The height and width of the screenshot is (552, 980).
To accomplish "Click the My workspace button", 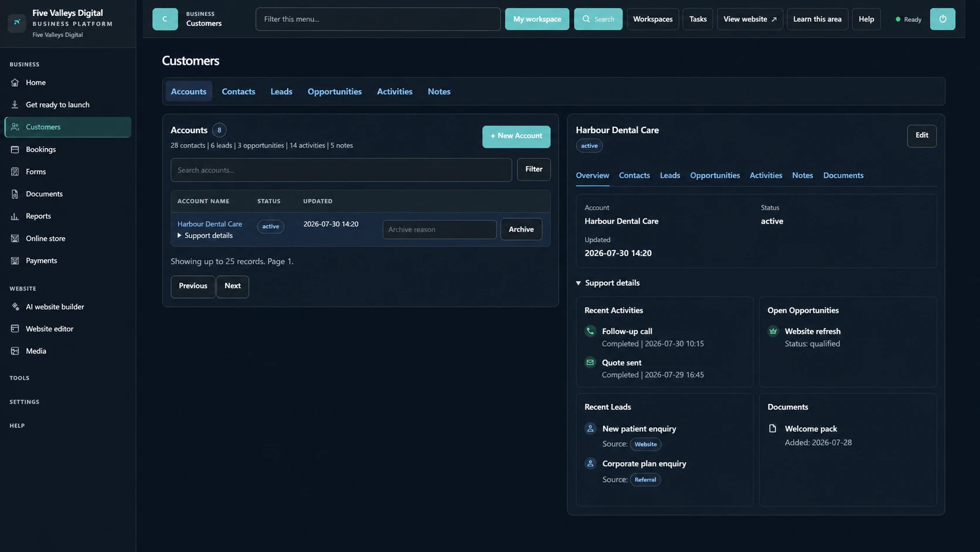I will point(537,19).
